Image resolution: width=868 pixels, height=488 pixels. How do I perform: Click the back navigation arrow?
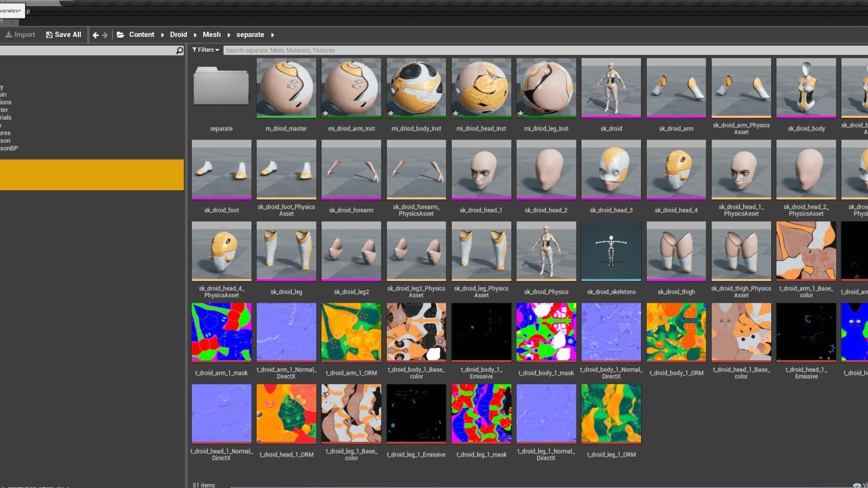coord(95,35)
